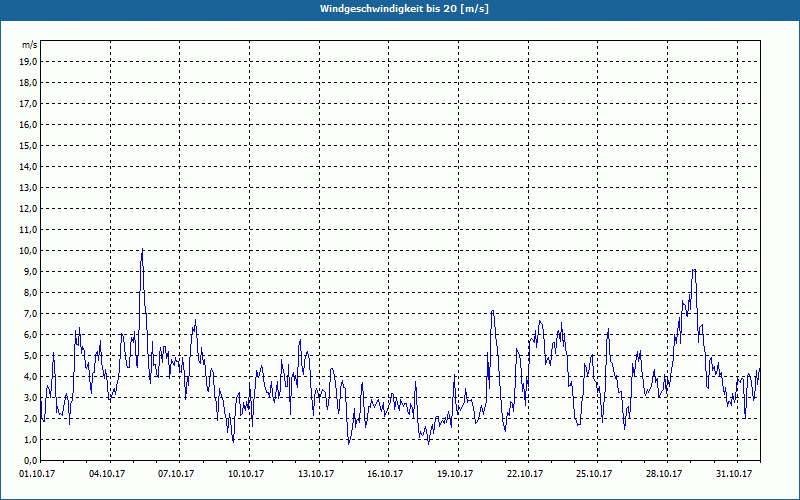Image resolution: width=800 pixels, height=500 pixels.
Task: Click the 17,0 y-axis label
Action: pos(28,104)
